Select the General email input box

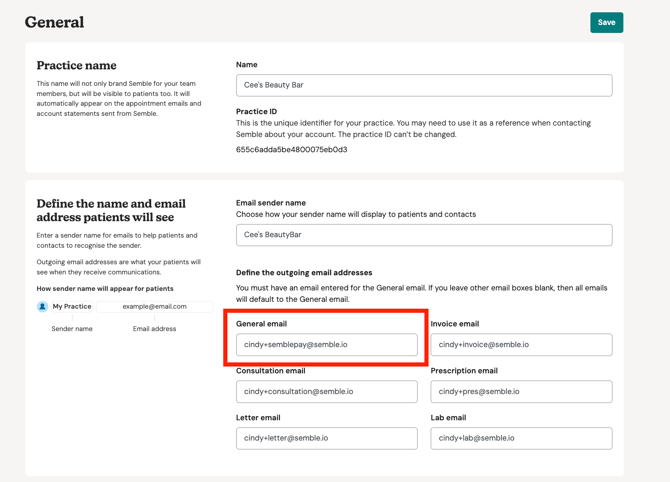pyautogui.click(x=327, y=345)
